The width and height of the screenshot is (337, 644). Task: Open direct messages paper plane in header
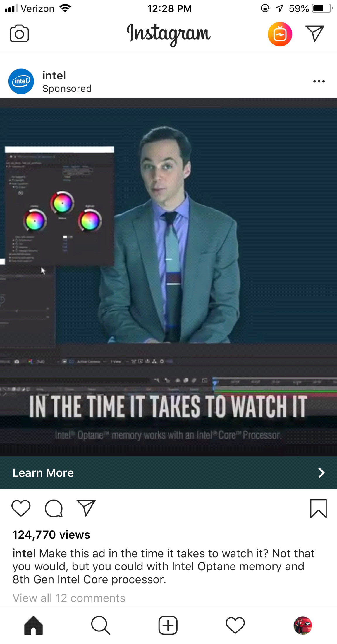pyautogui.click(x=314, y=34)
